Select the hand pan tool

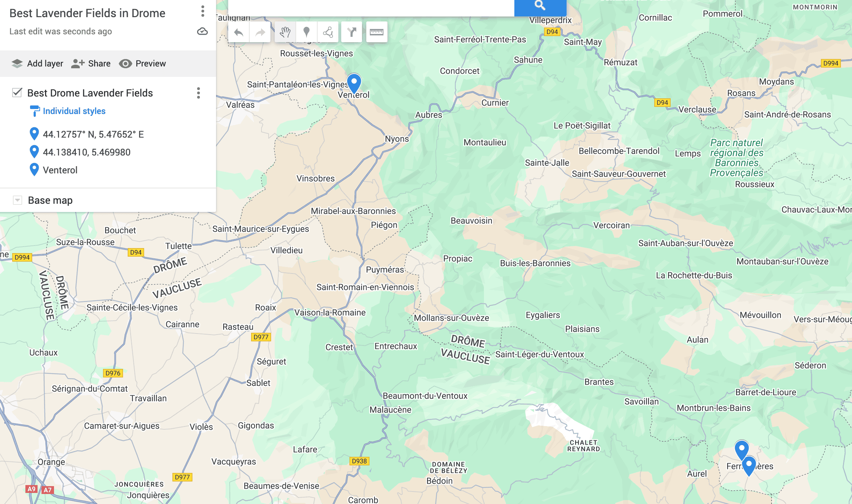pyautogui.click(x=285, y=32)
